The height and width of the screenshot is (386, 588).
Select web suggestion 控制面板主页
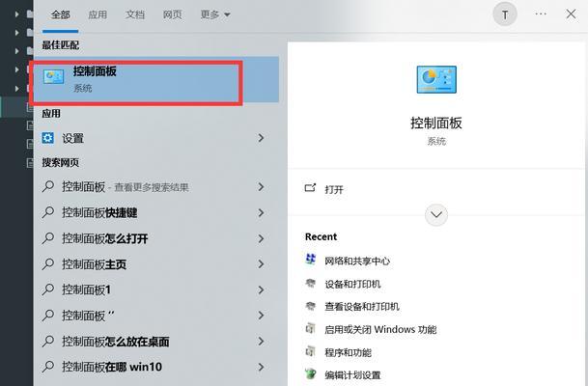(x=94, y=264)
